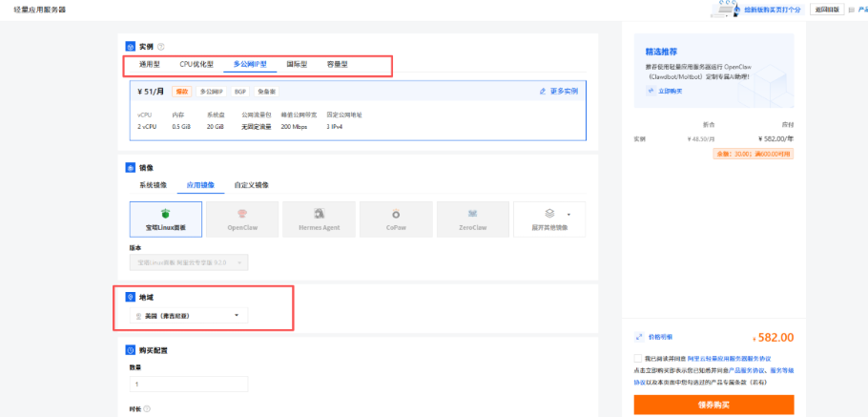Select the Hermes Agent image tile
This screenshot has height=417, width=868.
(319, 219)
